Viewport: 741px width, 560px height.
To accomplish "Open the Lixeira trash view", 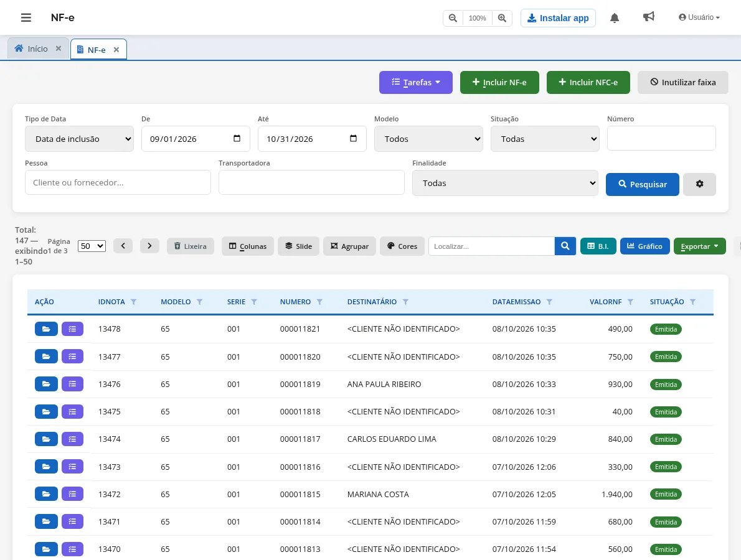I will click(190, 246).
